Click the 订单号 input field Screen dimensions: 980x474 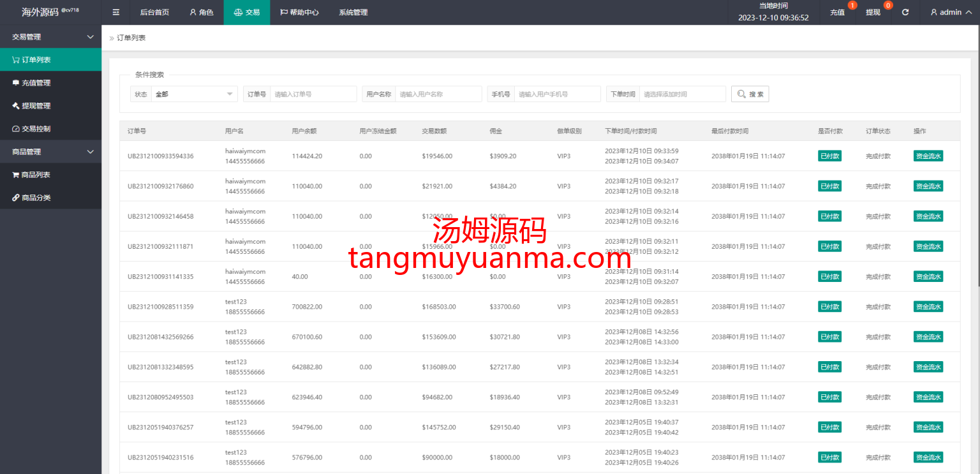tap(313, 94)
